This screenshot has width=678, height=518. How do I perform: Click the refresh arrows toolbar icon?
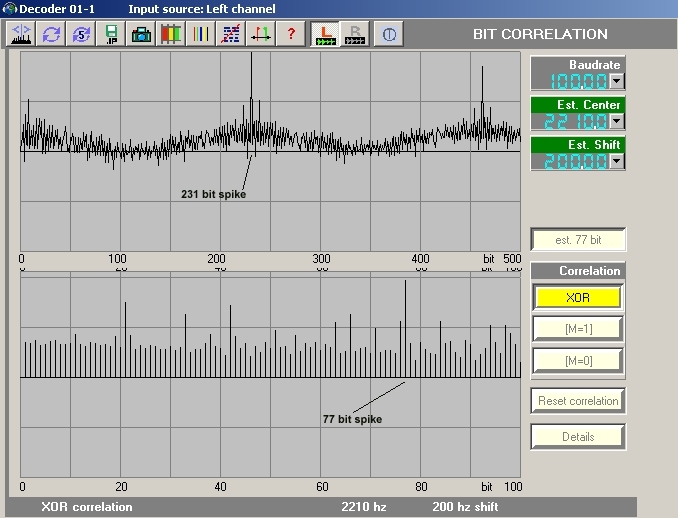[51, 34]
